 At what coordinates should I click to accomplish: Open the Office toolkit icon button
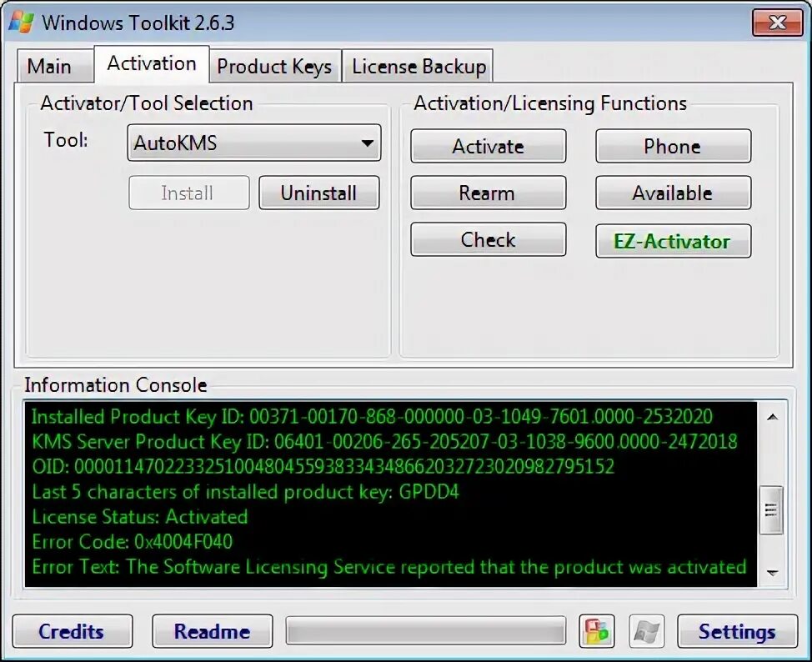597,631
